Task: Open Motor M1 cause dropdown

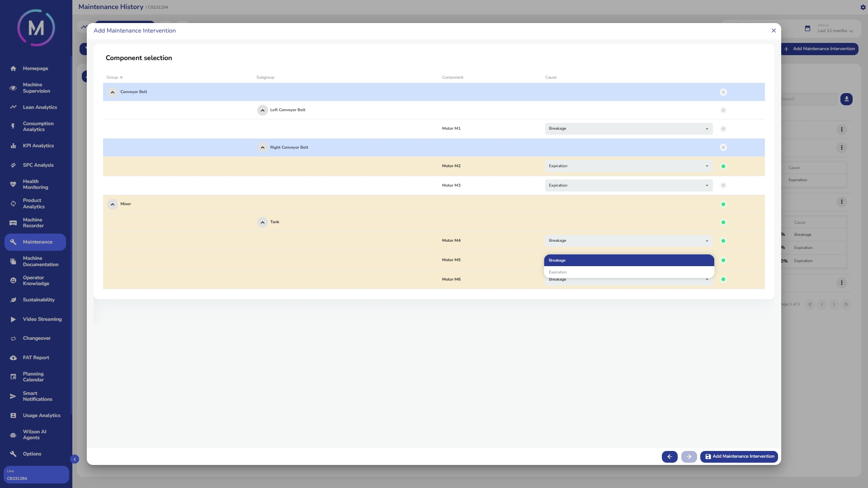Action: pos(628,129)
